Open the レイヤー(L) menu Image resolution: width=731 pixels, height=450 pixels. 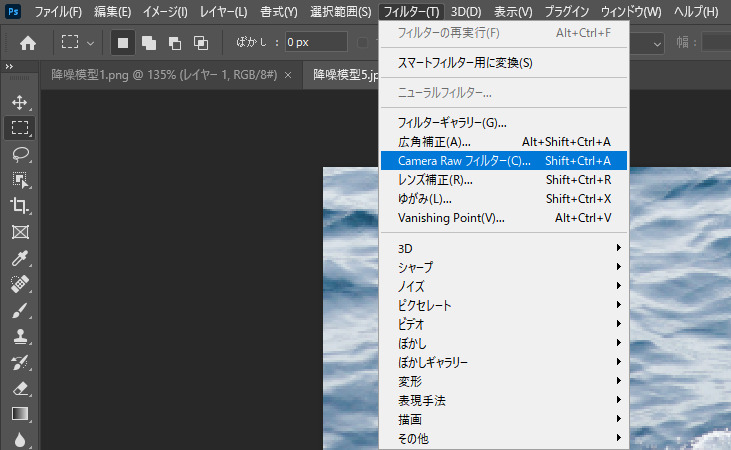coord(221,12)
